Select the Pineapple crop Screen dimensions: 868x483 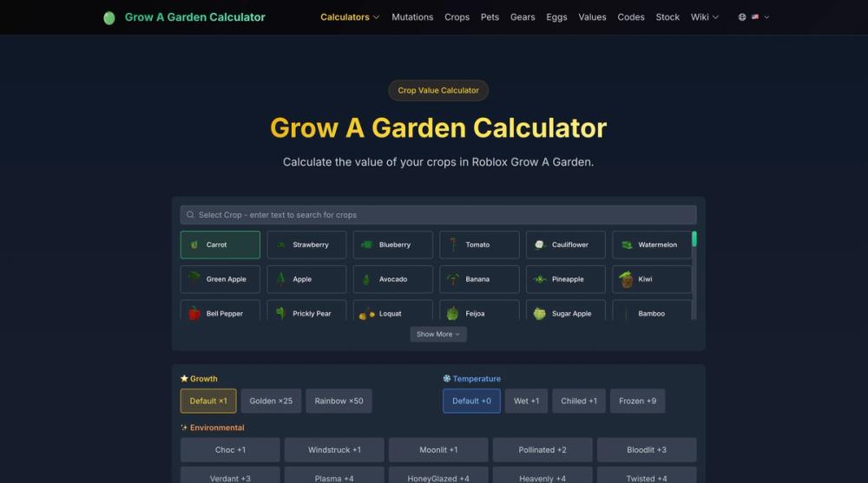click(565, 279)
